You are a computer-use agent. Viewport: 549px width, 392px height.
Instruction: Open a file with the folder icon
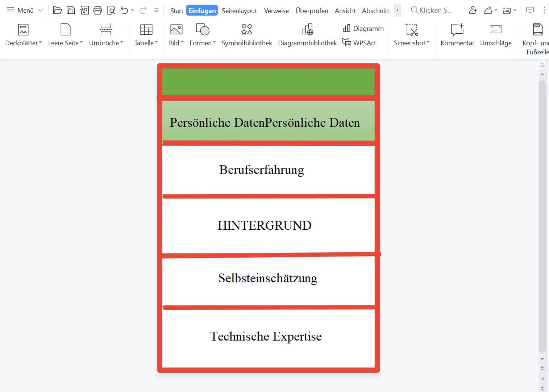pos(57,10)
